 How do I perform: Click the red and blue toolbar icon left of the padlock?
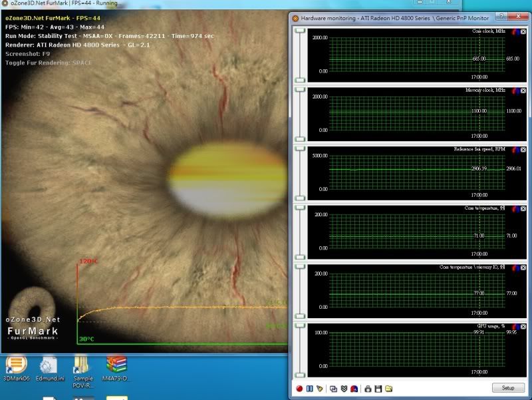point(354,389)
